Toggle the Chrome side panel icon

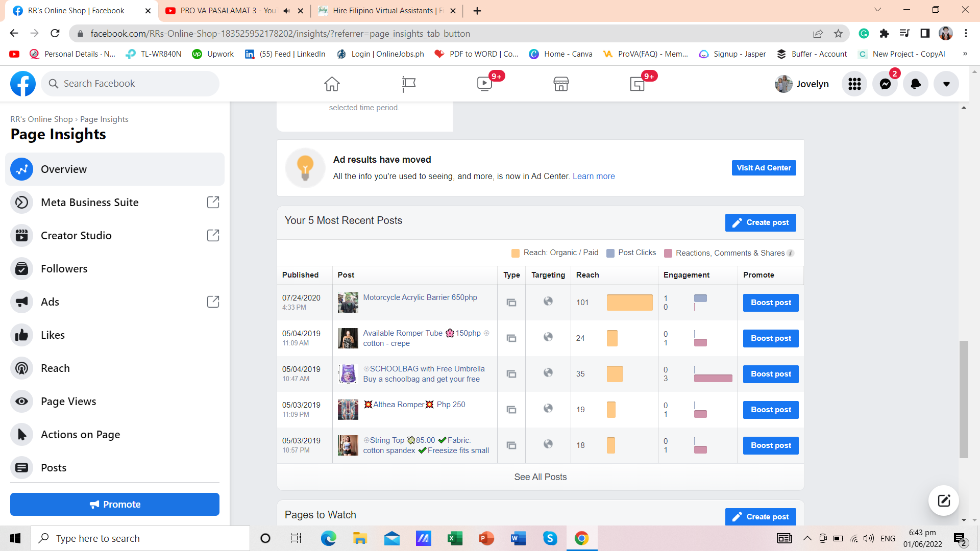(925, 34)
